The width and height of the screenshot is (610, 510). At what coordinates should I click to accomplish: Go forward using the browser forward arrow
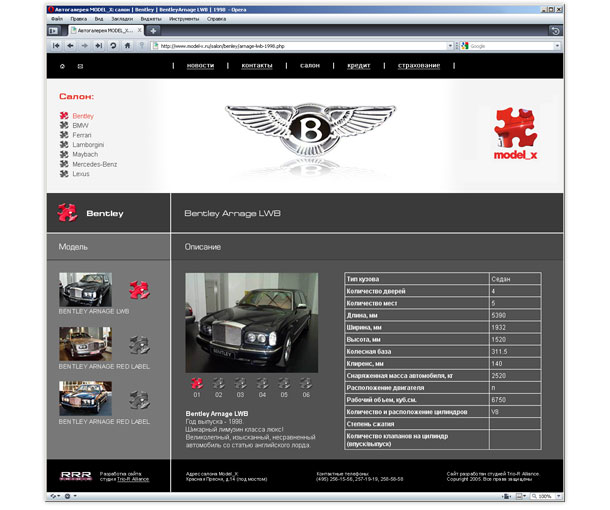coord(84,46)
